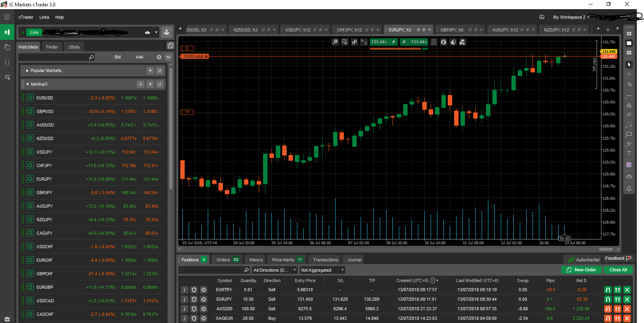Open watchlist settings gear

(159, 57)
